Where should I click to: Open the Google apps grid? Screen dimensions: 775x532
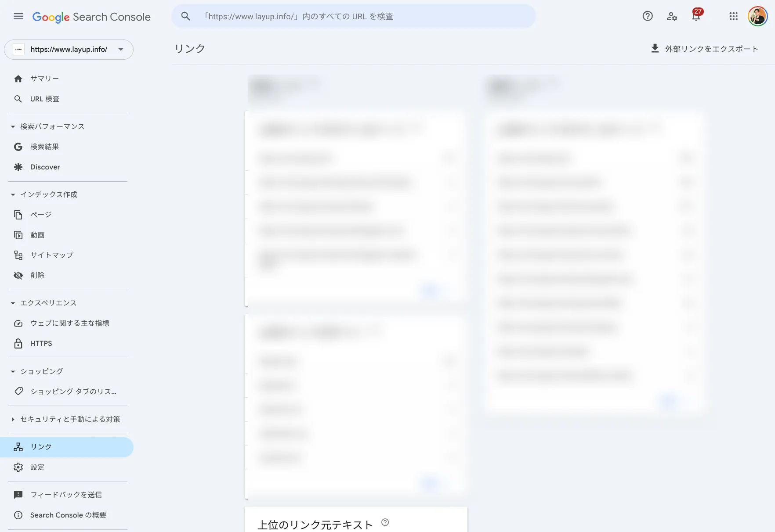(733, 16)
